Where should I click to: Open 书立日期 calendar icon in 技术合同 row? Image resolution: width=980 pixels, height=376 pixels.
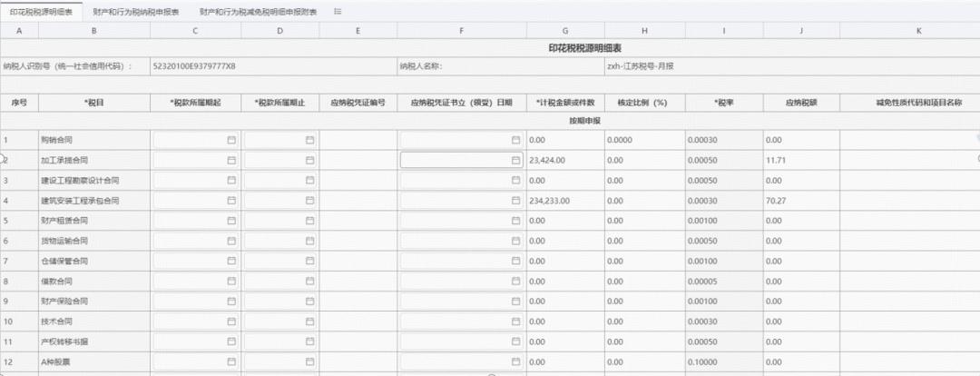(x=515, y=321)
